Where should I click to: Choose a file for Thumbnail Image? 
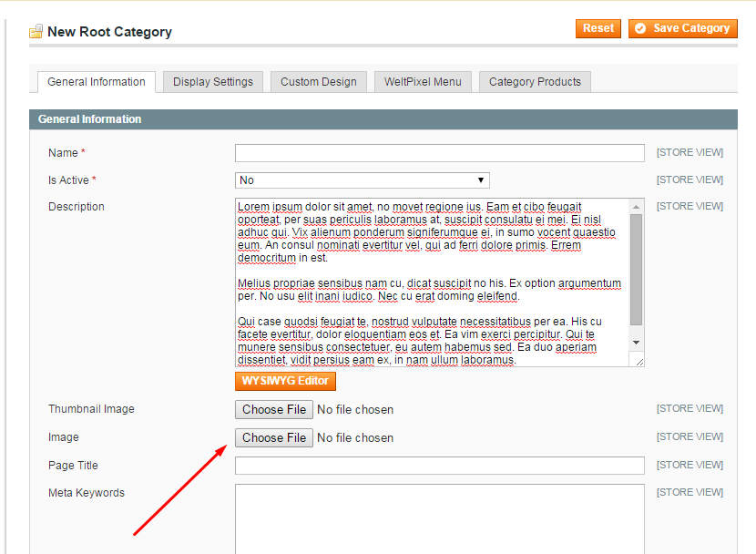pyautogui.click(x=274, y=410)
